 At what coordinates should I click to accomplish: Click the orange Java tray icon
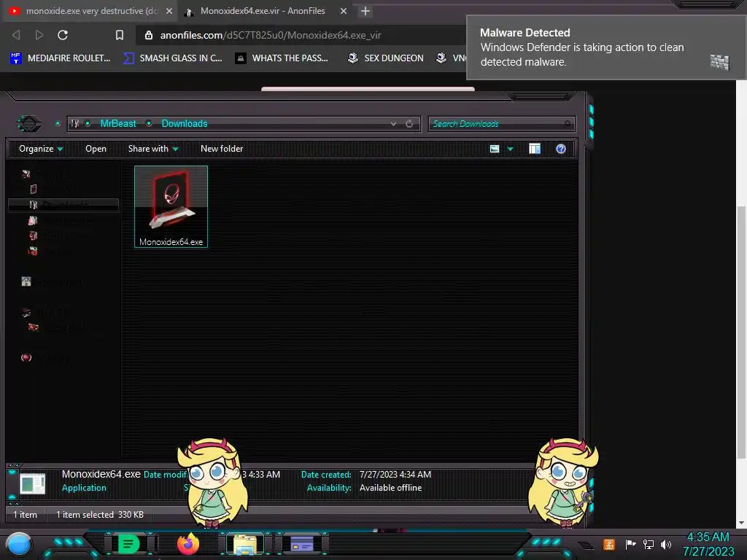[609, 544]
